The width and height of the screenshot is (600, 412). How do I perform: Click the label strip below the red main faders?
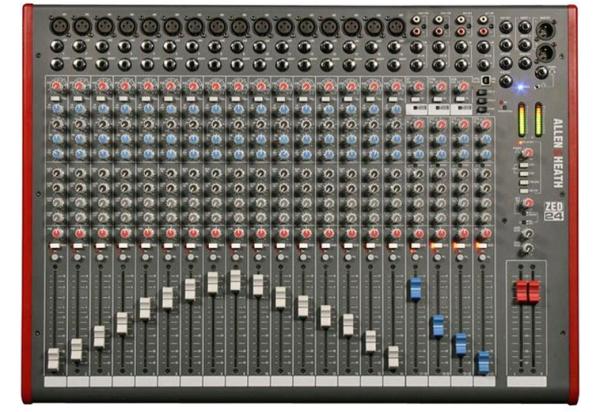526,381
